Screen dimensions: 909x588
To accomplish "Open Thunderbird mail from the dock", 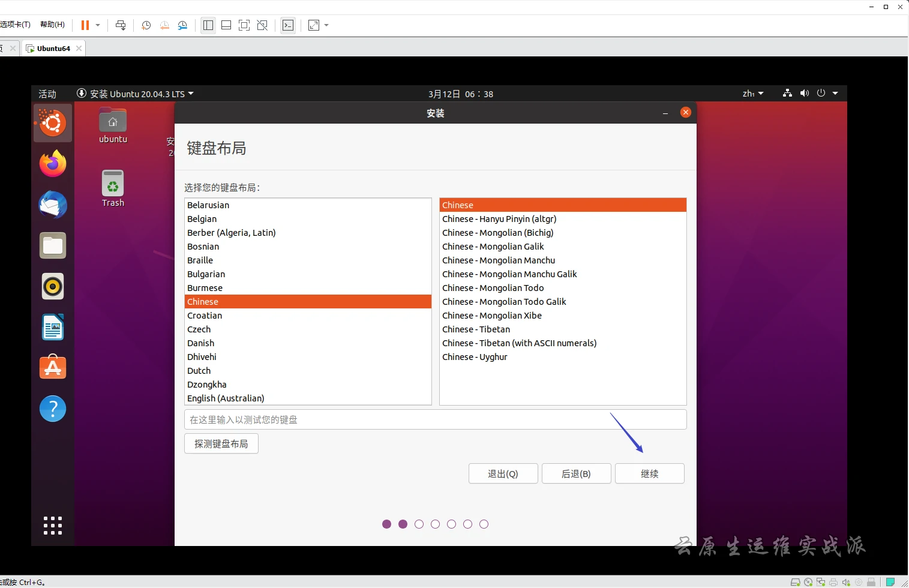I will click(x=53, y=205).
